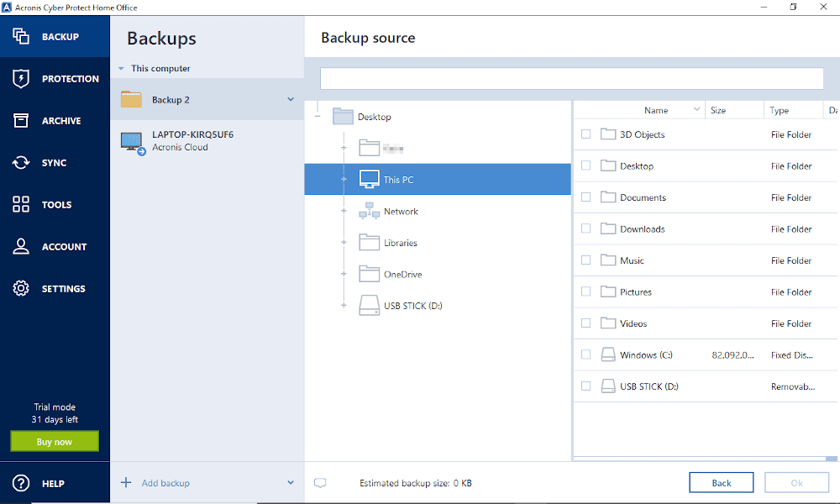
Task: Go to SYNC in the sidebar
Action: coord(55,162)
